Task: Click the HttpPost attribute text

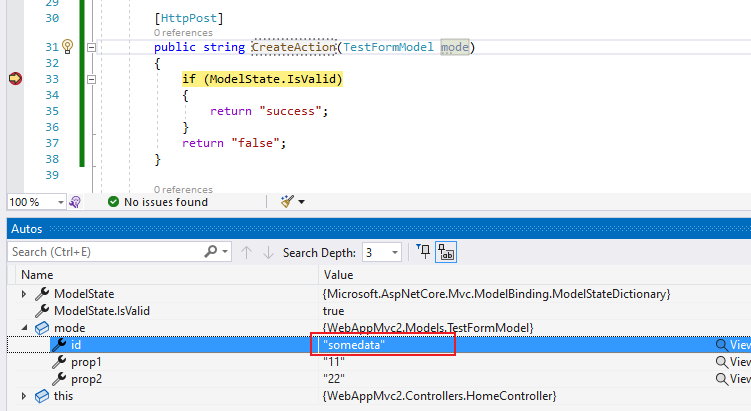Action: pyautogui.click(x=189, y=18)
